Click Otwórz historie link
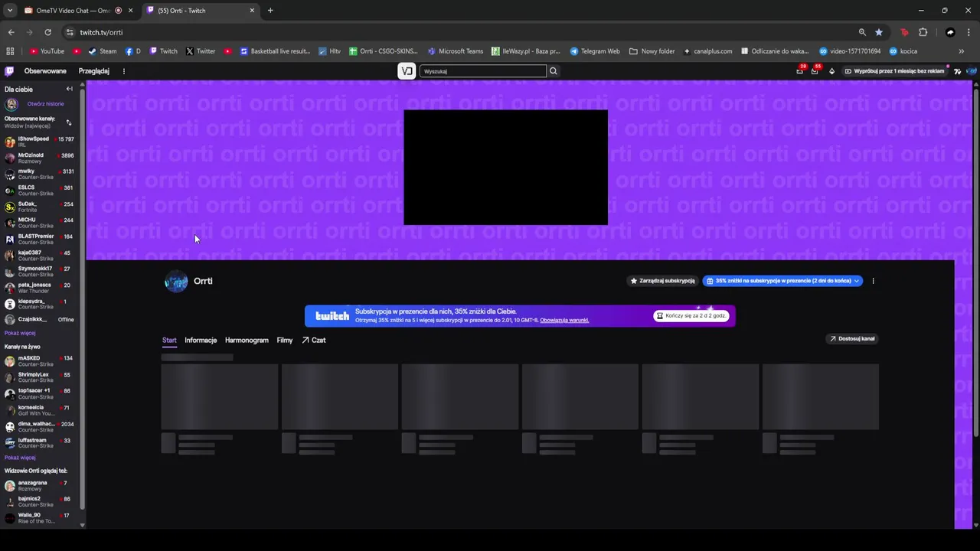Screen dimensions: 980x551 click(45, 104)
